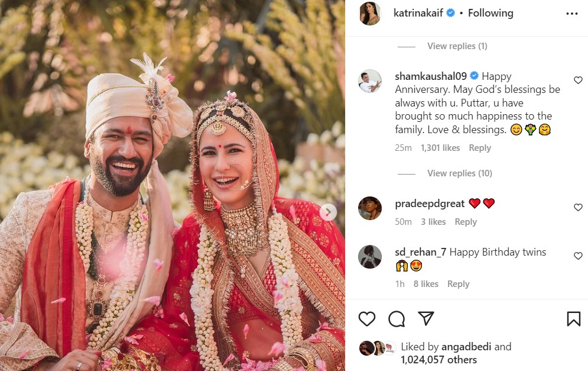Click Reply under sd_rehan_7's comment
The width and height of the screenshot is (588, 371).
tap(458, 284)
